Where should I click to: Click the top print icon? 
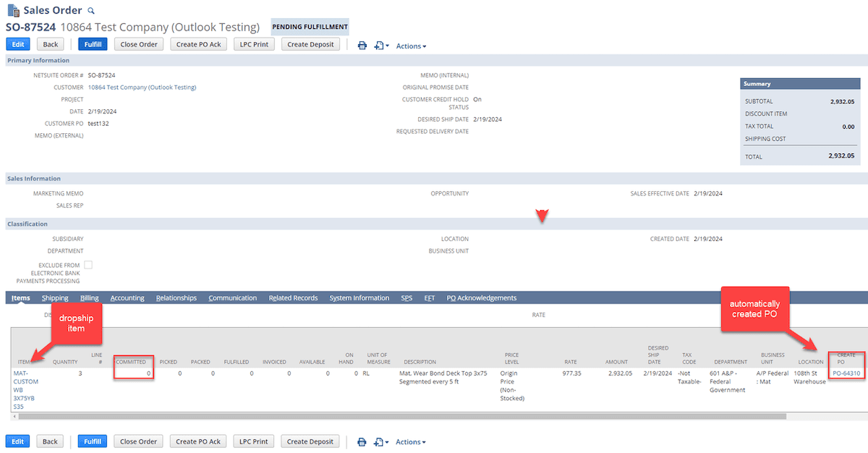pos(362,45)
